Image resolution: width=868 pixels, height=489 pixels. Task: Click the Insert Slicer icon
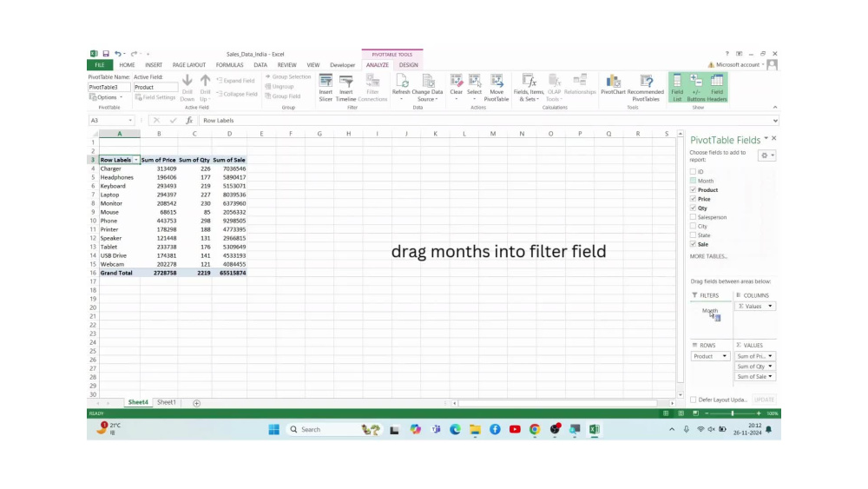[325, 88]
